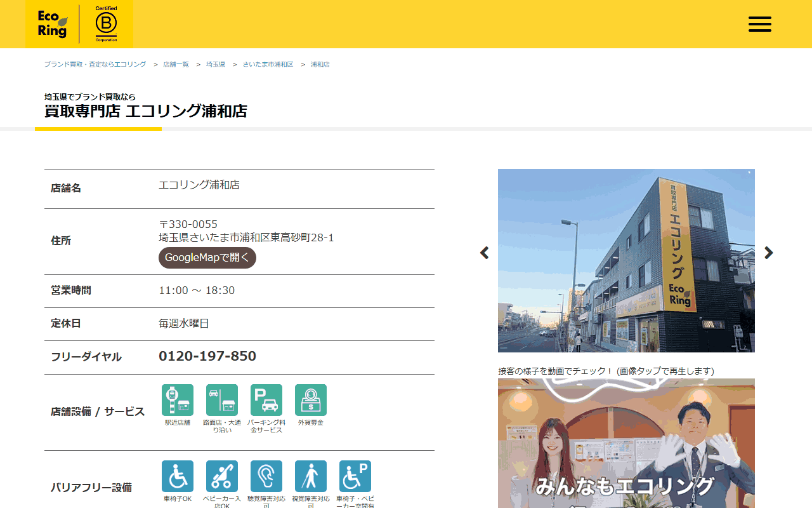
Task: Click the Eco Ring logo
Action: click(53, 24)
